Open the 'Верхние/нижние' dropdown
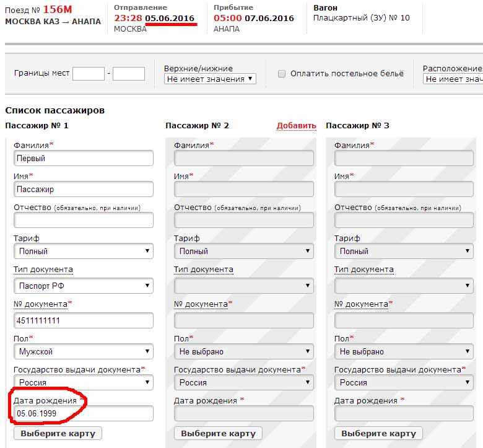This screenshot has height=448, width=483. click(210, 79)
